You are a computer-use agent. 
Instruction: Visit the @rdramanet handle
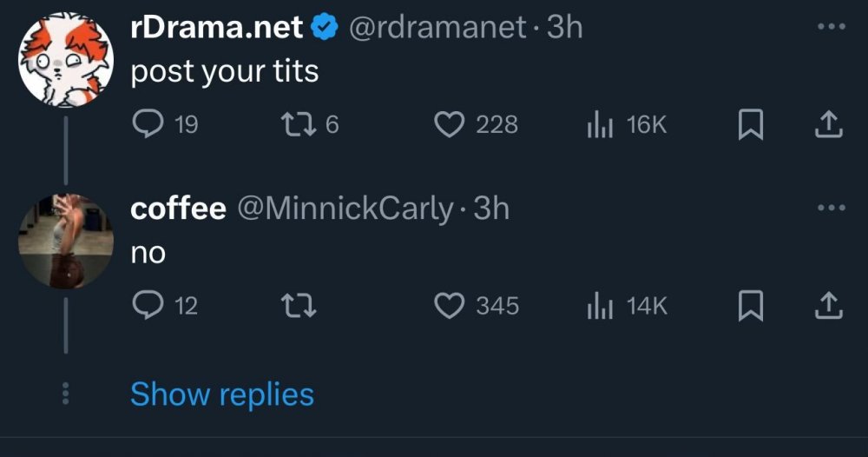coord(437,28)
